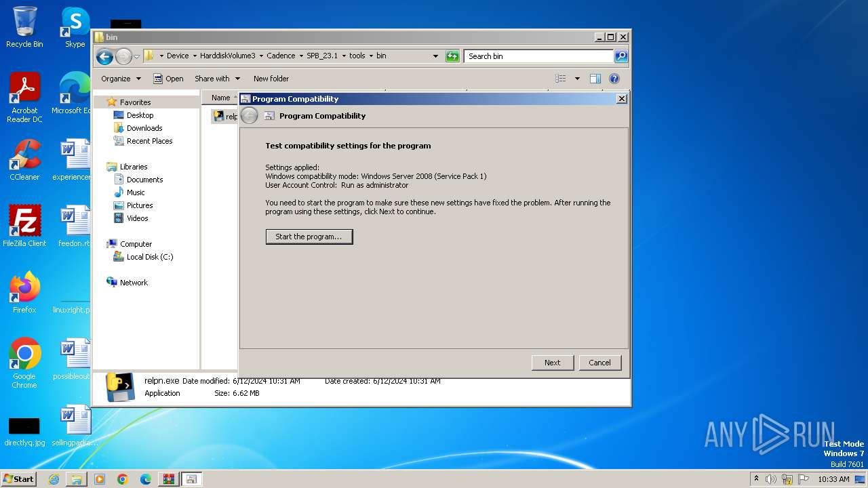This screenshot has width=868, height=488.
Task: Open Microsoft Edge from taskbar
Action: [146, 479]
